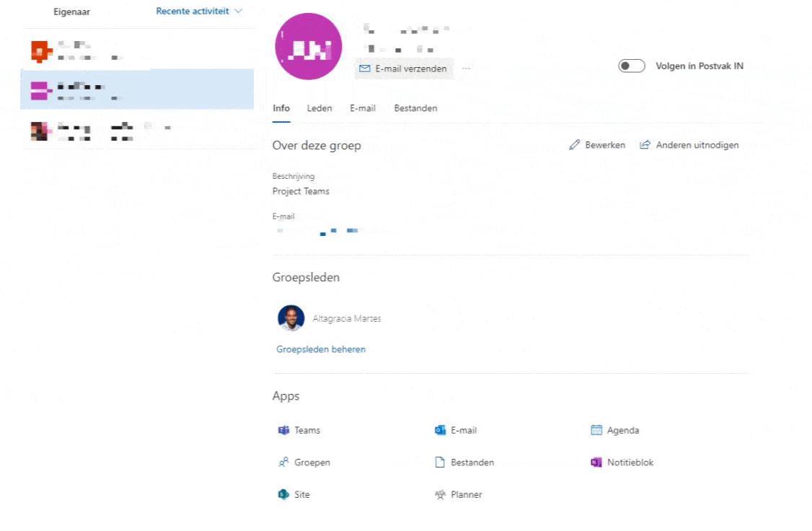Open the ellipsis more options menu
The image size is (812, 531).
467,68
